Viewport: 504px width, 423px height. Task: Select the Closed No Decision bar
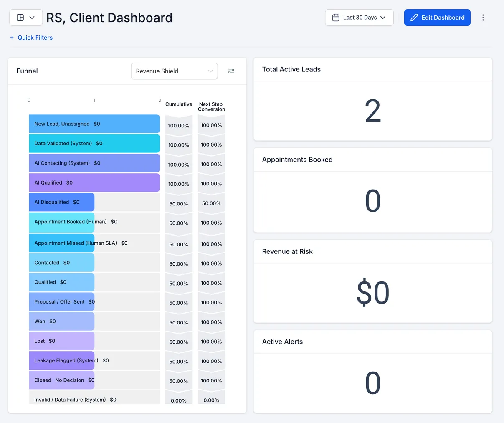[61, 380]
